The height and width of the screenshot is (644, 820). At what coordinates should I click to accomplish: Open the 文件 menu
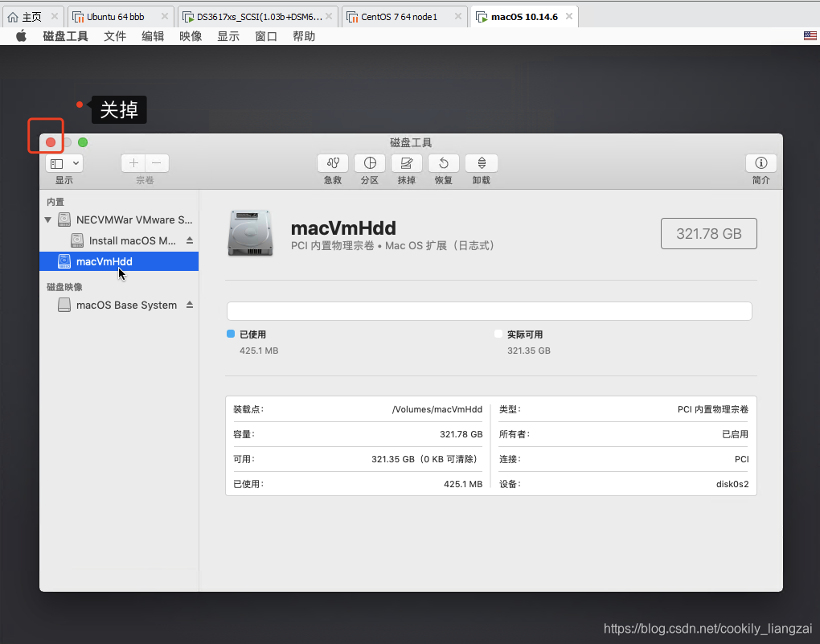pyautogui.click(x=115, y=36)
